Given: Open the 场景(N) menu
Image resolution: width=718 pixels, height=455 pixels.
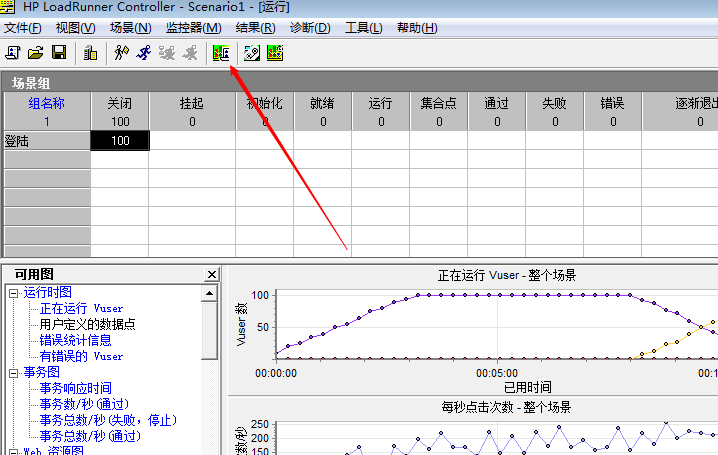Looking at the screenshot, I should [131, 28].
